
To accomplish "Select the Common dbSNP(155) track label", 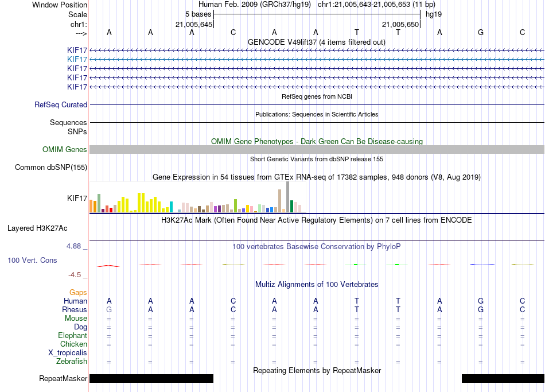I will coord(51,168).
